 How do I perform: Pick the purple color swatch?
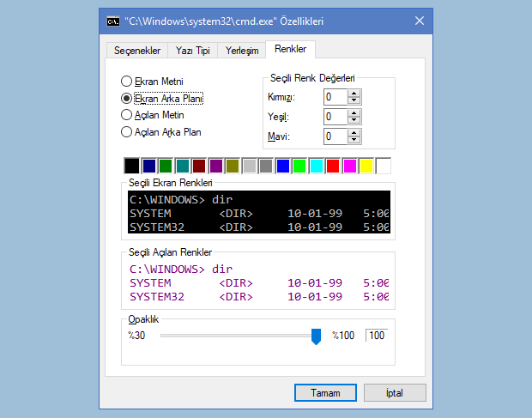point(215,166)
